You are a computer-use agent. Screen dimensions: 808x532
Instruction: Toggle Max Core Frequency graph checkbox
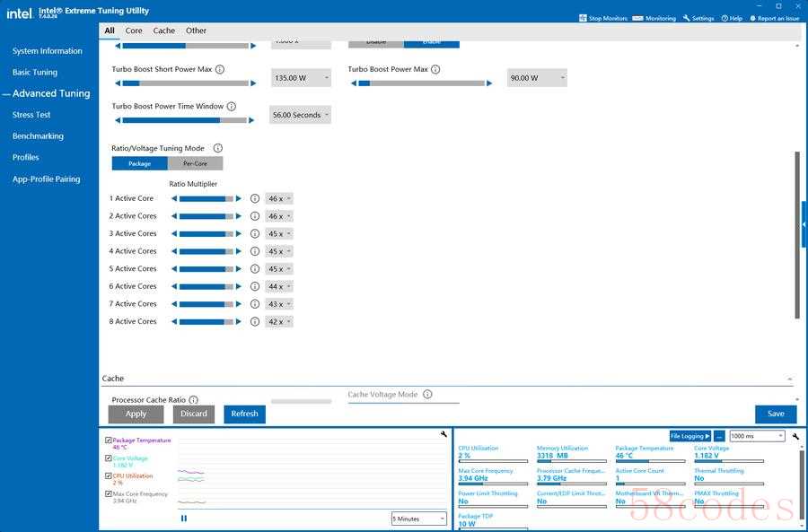tap(109, 494)
